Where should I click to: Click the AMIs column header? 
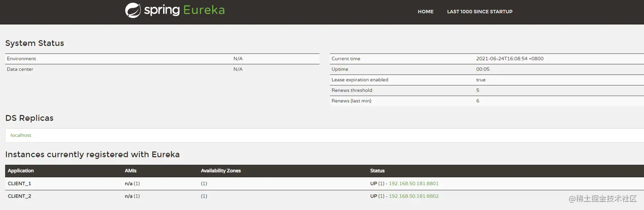click(131, 171)
